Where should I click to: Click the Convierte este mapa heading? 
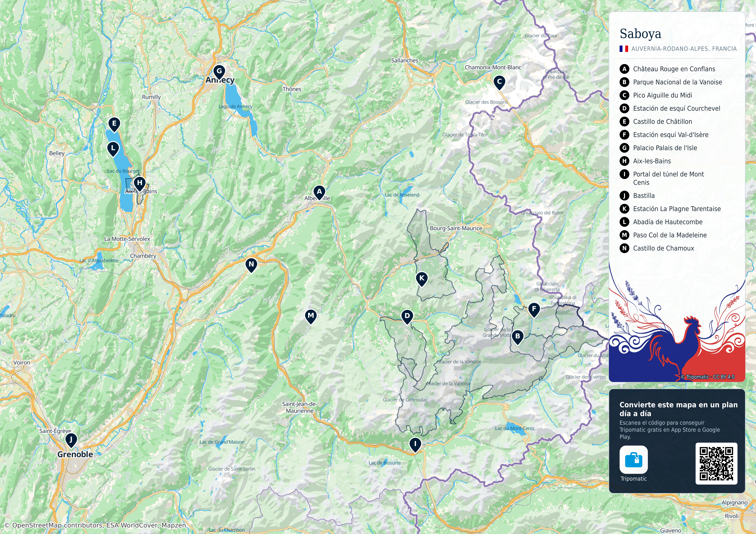point(679,409)
